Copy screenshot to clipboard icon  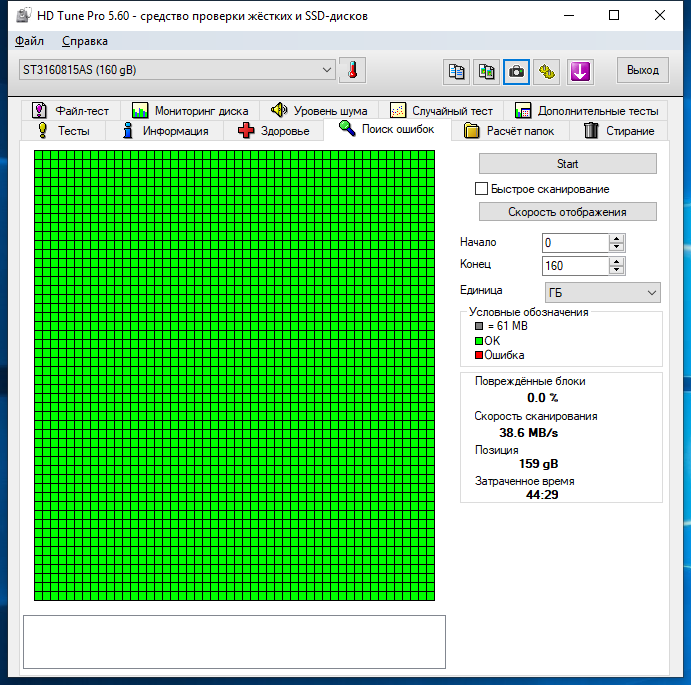pyautogui.click(x=486, y=71)
